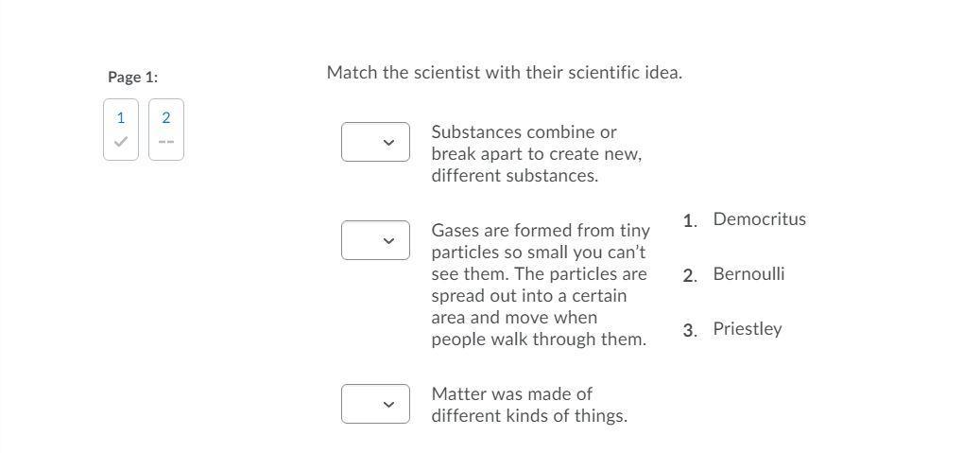Click number 3 beside Priestley

(x=689, y=330)
